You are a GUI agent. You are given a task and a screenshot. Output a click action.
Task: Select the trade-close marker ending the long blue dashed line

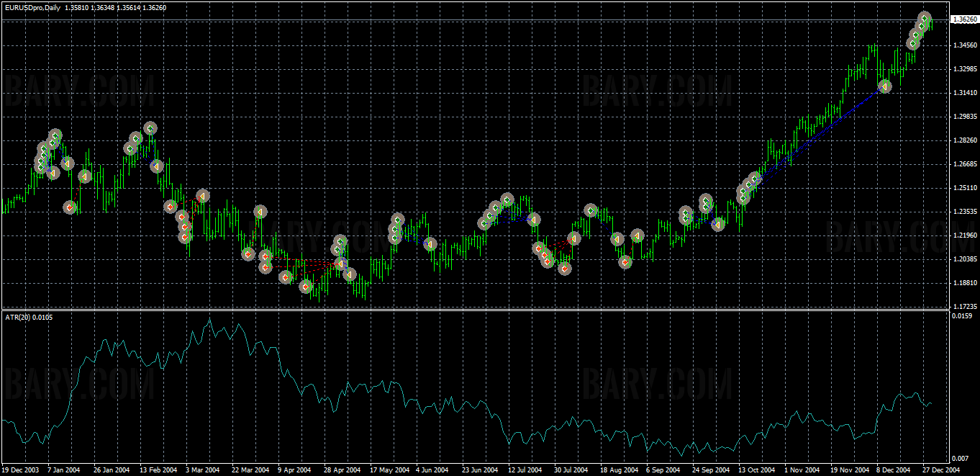point(885,86)
